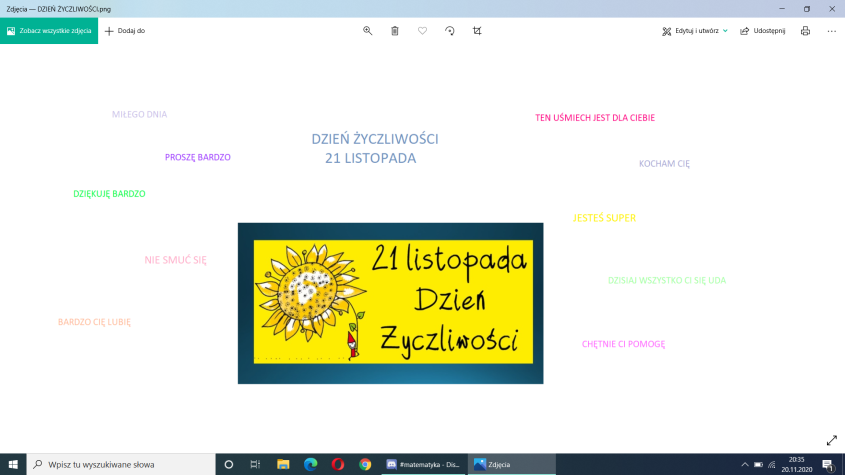Image resolution: width=845 pixels, height=475 pixels.
Task: Click 'Zobacz wszystkie zdjęcia' button
Action: pos(49,31)
